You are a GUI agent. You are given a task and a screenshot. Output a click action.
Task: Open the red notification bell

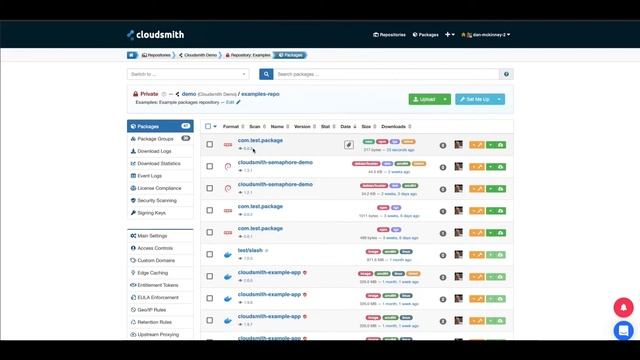(x=623, y=307)
